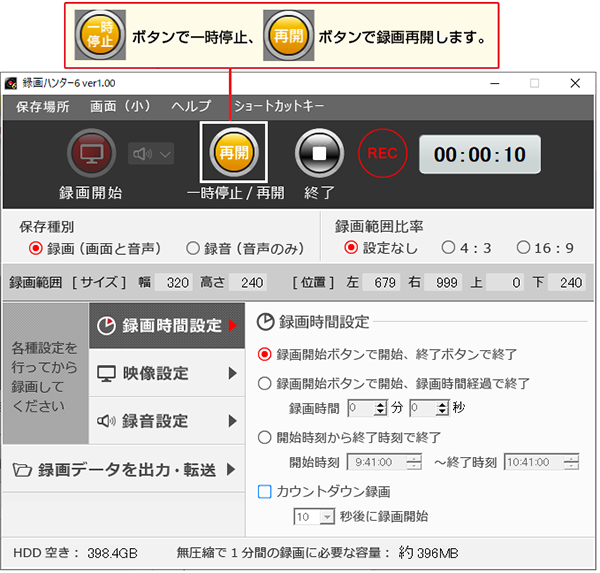Viewport: 600px width, 573px height.
Task: Open the 画面（小）menu
Action: [x=120, y=106]
